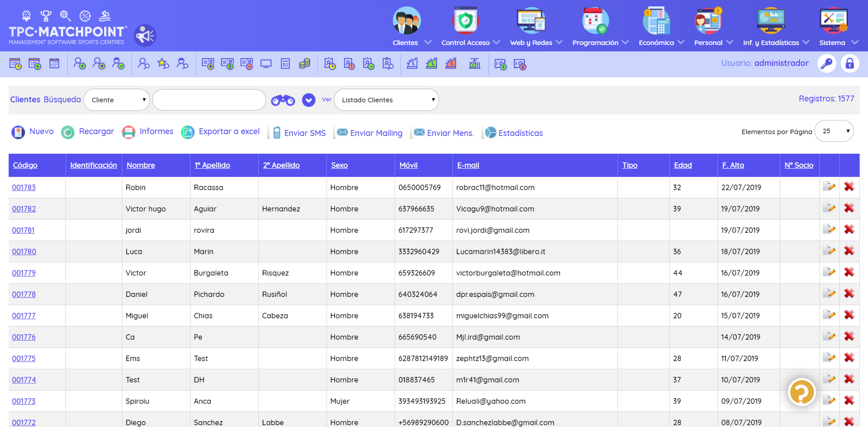
Task: Open the Sistema menu label
Action: (832, 42)
